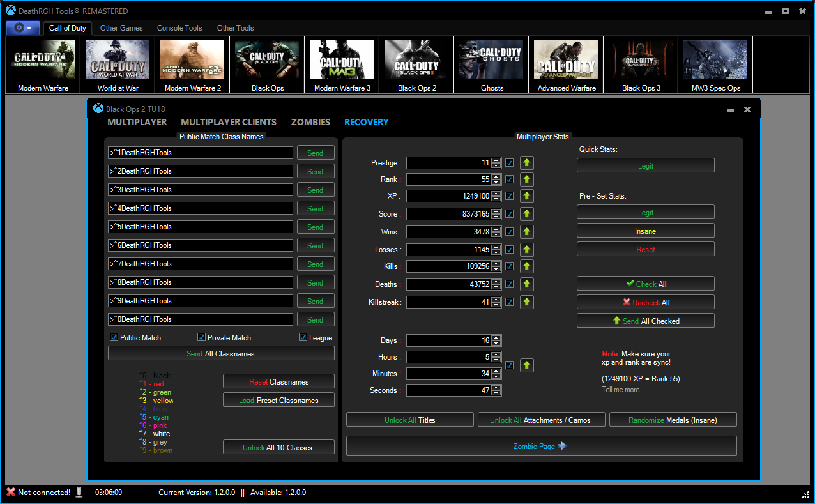Switch to MULTIPLAYER section

(x=137, y=122)
